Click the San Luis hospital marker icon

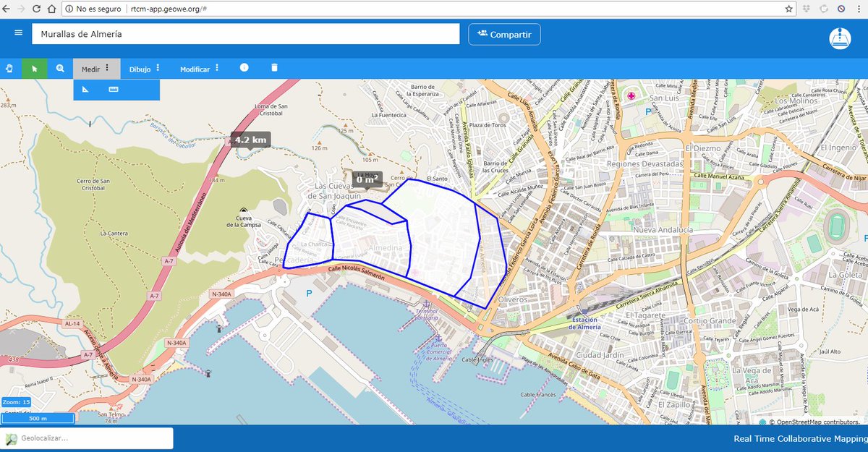631,95
